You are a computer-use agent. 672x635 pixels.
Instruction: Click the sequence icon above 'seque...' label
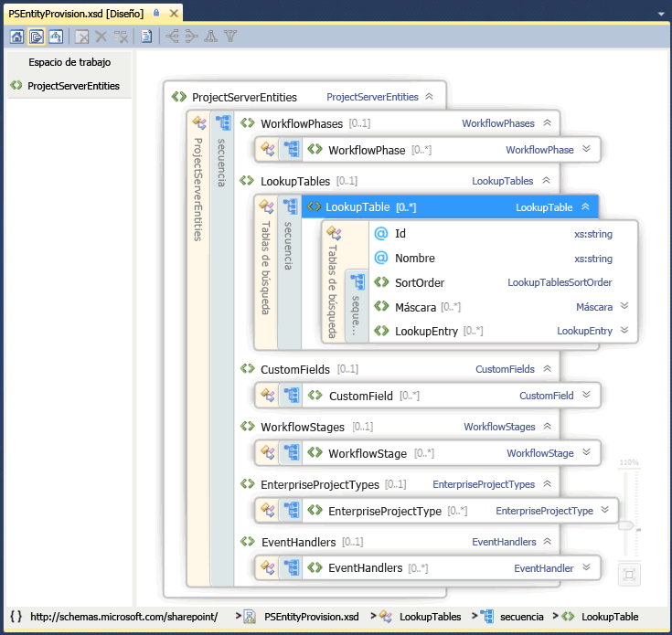pos(357,281)
